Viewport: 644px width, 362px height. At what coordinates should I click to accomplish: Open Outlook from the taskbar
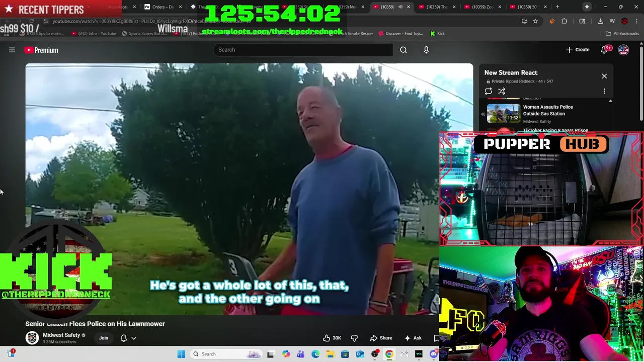click(x=360, y=354)
